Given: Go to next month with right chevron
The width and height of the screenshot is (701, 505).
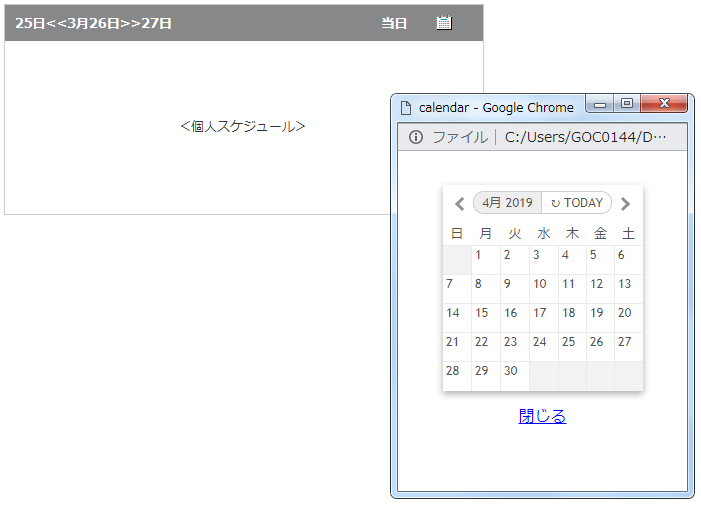Looking at the screenshot, I should tap(626, 204).
